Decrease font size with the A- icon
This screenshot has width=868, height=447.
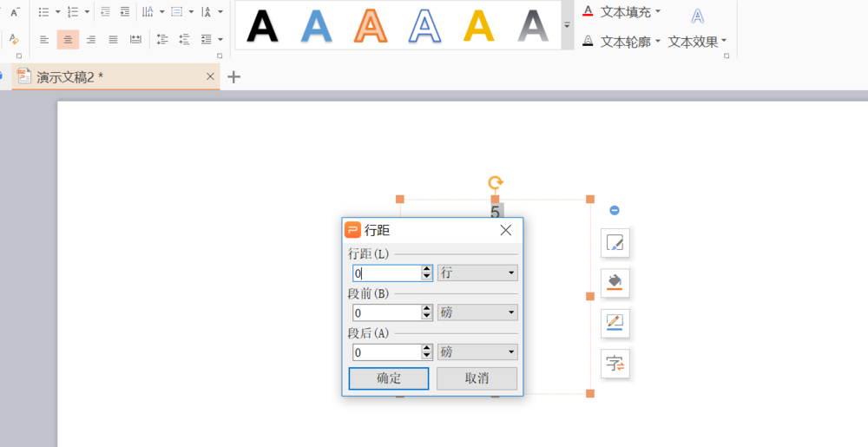click(x=15, y=11)
